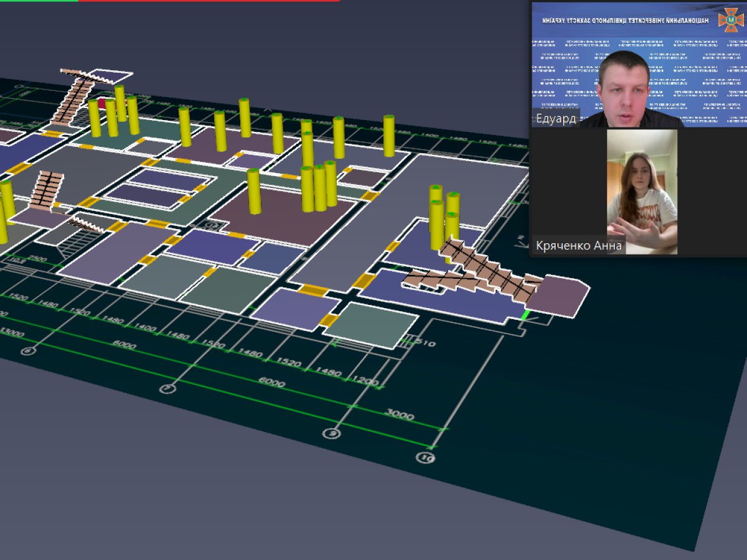Click the 'Кряченко Анна' participant name label

[x=579, y=246]
